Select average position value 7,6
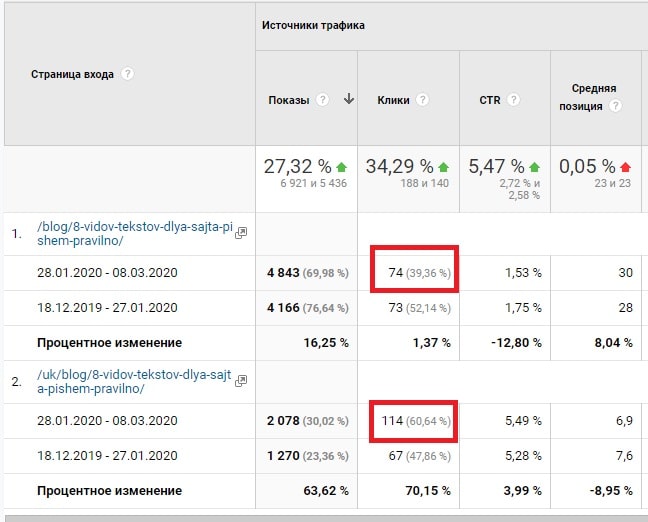Screen dimensions: 648x522 coord(624,456)
